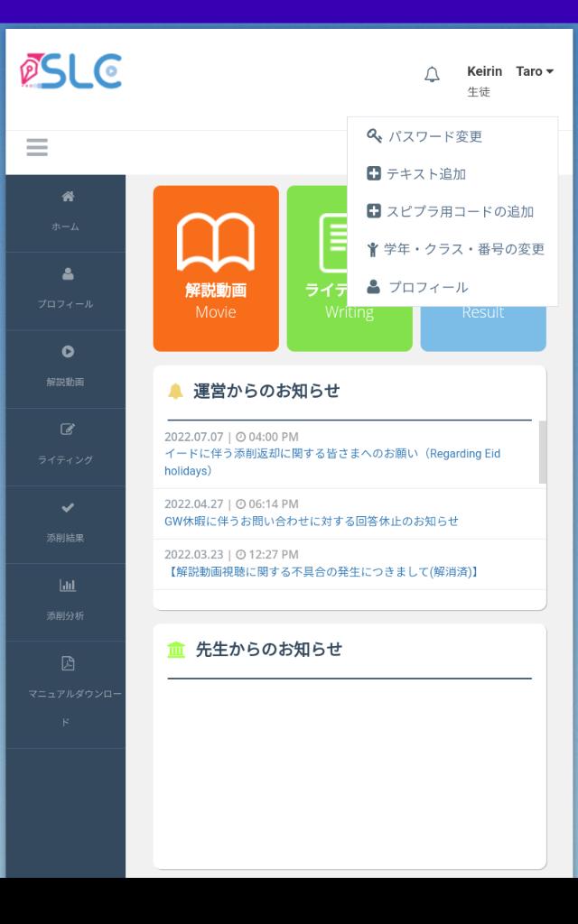Click the edit pencil icon for ライティング

[x=68, y=429]
